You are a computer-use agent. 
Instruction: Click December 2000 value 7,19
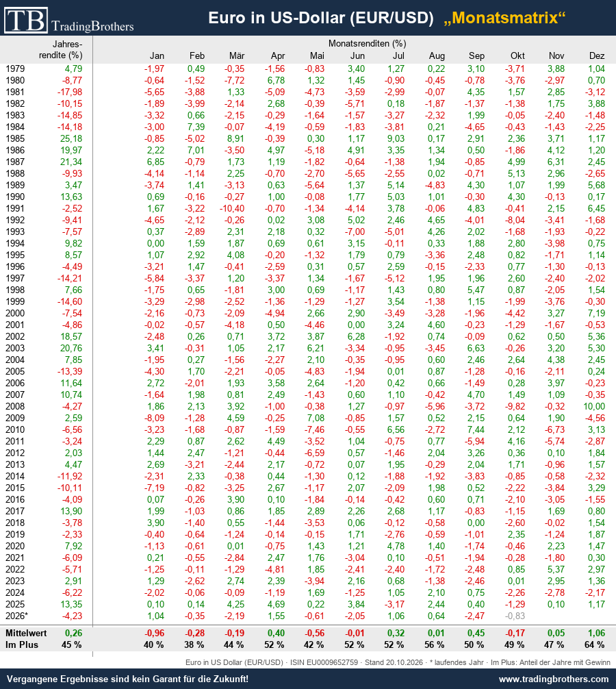click(596, 313)
